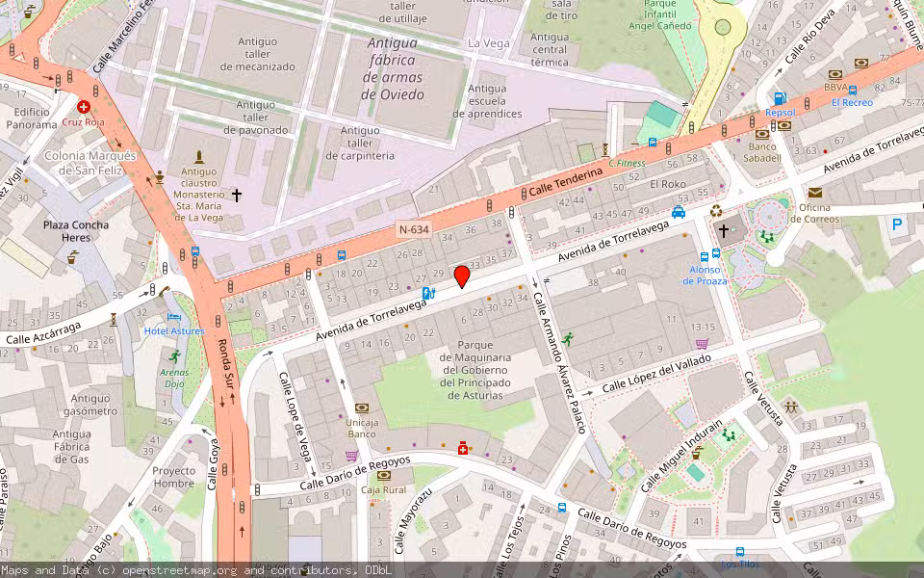Select the Edificio Panorama label

pos(32,118)
